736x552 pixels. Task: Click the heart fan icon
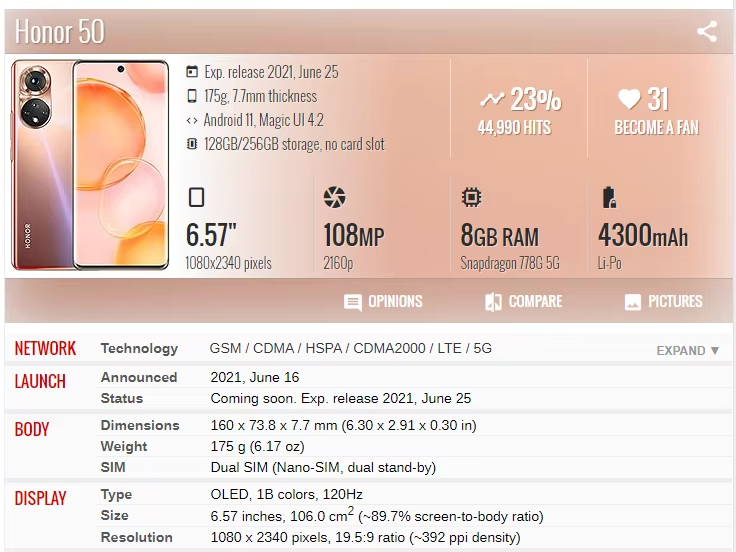[x=629, y=99]
